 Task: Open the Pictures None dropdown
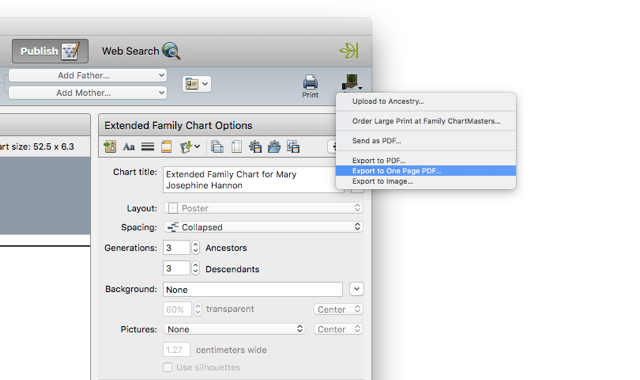[235, 329]
